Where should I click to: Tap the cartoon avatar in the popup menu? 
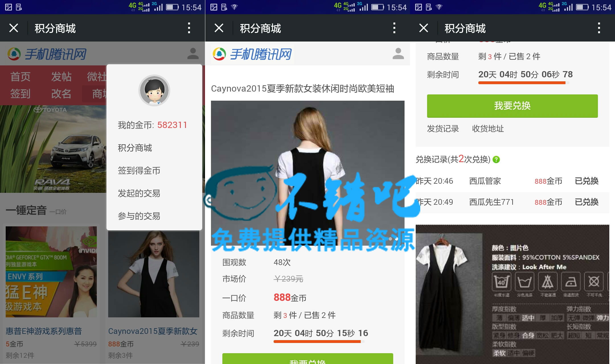[154, 91]
